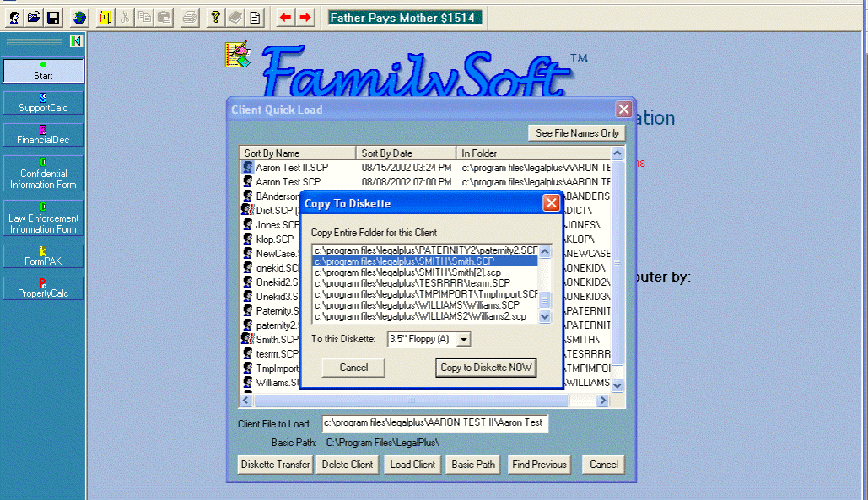Save using the floppy disk icon

53,17
